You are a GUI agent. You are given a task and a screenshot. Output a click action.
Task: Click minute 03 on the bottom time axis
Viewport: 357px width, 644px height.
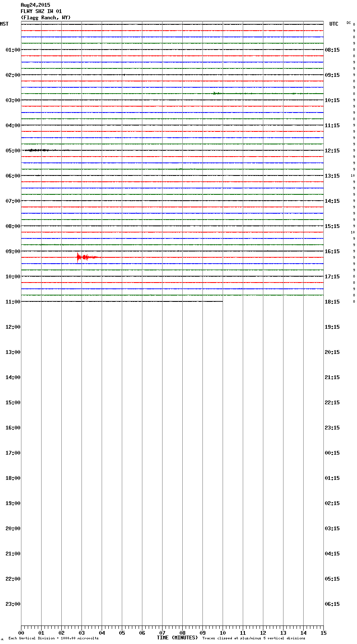coord(81,633)
